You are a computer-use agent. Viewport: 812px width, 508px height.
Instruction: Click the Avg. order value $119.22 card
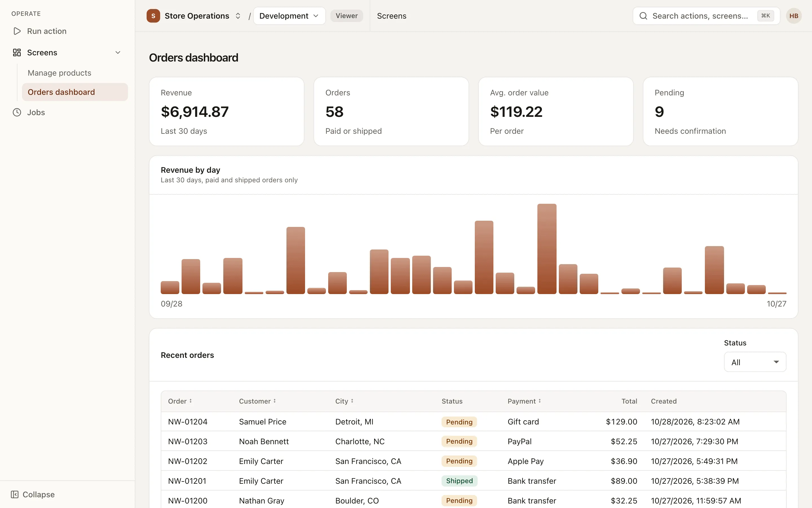point(556,111)
